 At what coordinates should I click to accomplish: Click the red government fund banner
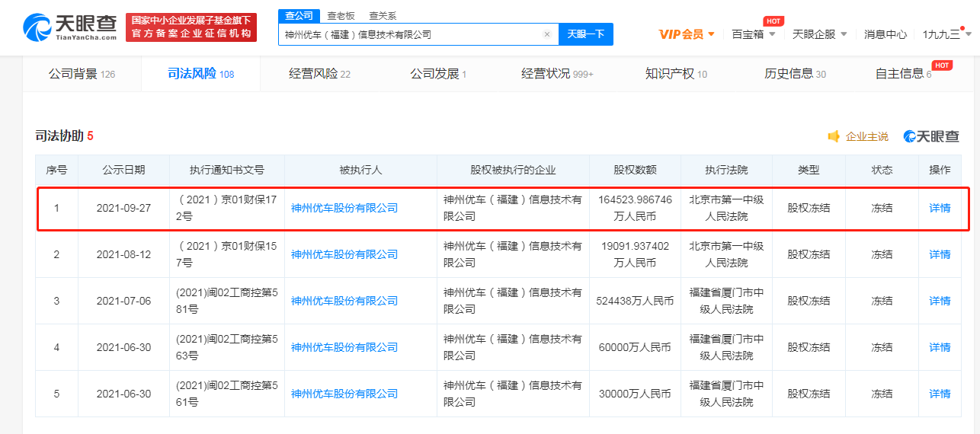(191, 27)
